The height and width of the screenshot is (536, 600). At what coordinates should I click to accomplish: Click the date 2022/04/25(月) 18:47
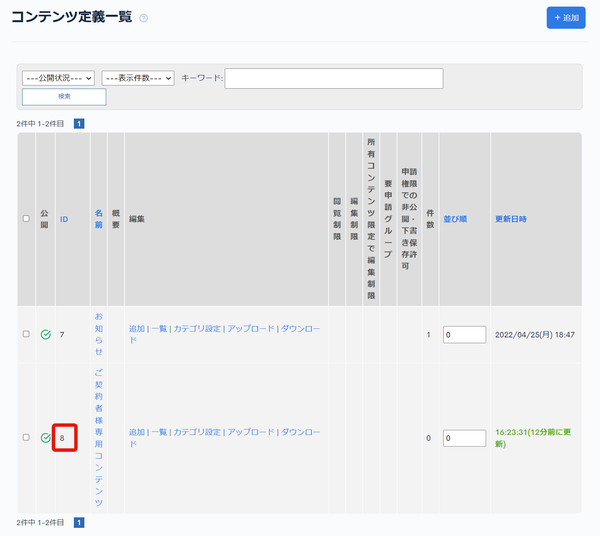(x=535, y=335)
